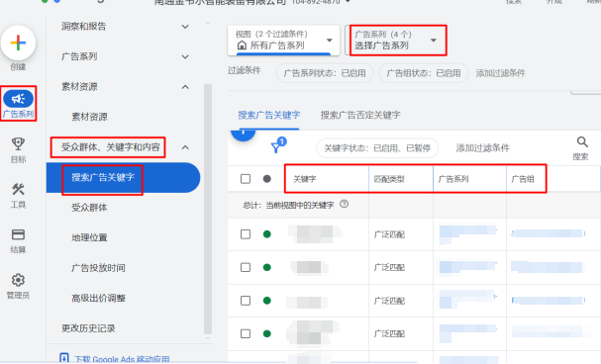Click the 广告系列状态: 已启用 filter chip
601x364 pixels.
325,73
